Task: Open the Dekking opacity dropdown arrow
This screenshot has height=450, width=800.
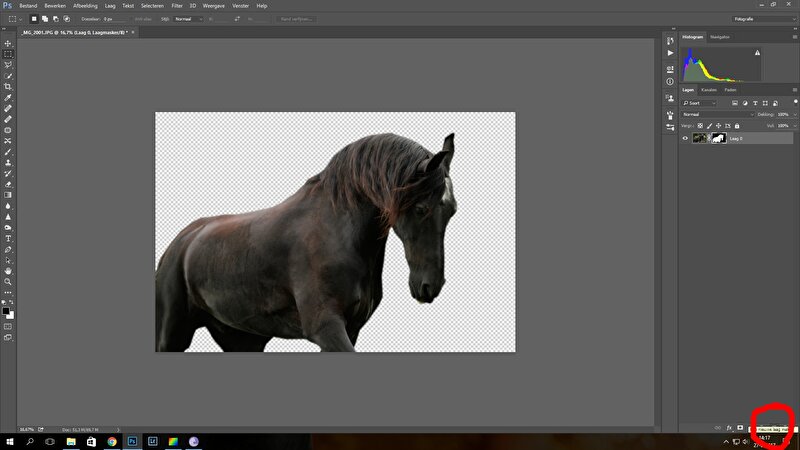Action: 794,114
